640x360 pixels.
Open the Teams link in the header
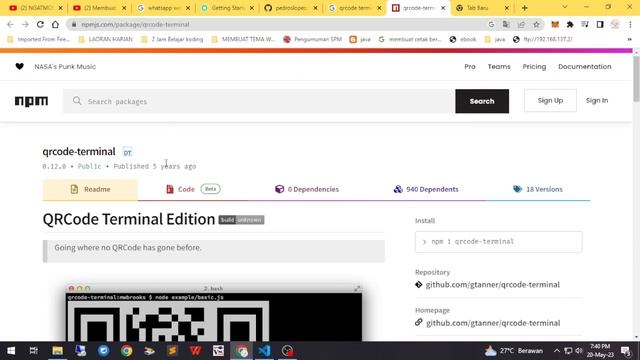click(499, 67)
